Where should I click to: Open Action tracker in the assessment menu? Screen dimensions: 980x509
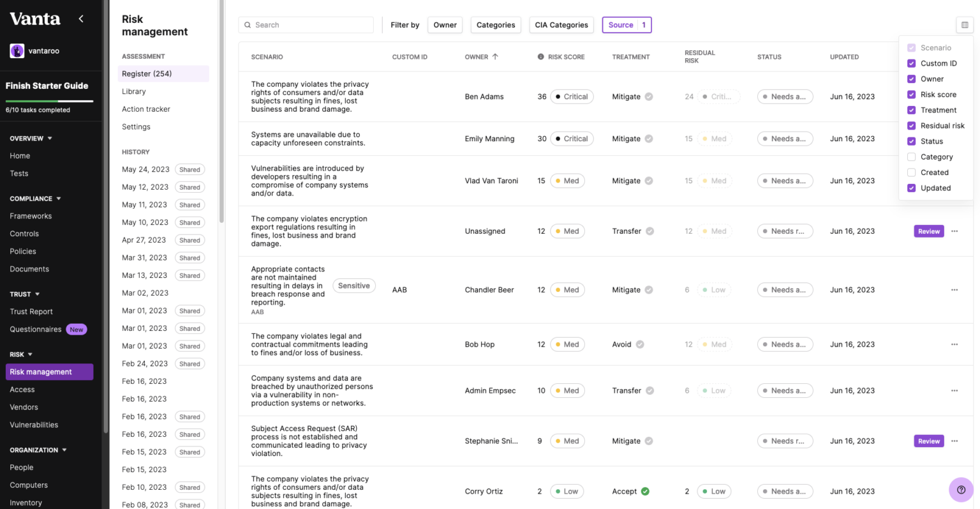(x=145, y=109)
